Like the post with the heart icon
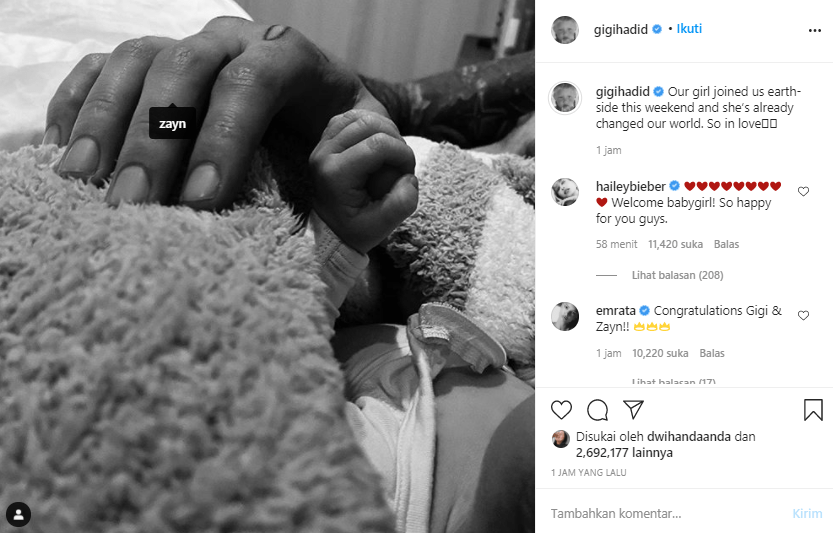 coord(561,410)
